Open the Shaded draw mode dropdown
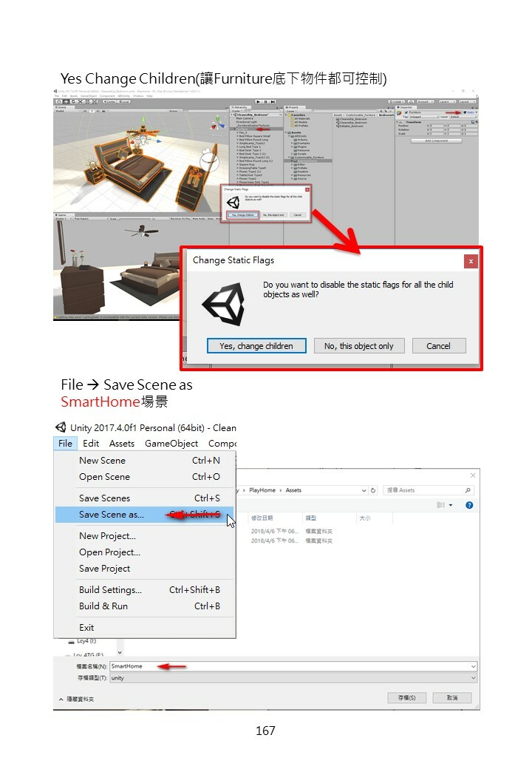Viewport: 532px width, 769px height. point(67,111)
